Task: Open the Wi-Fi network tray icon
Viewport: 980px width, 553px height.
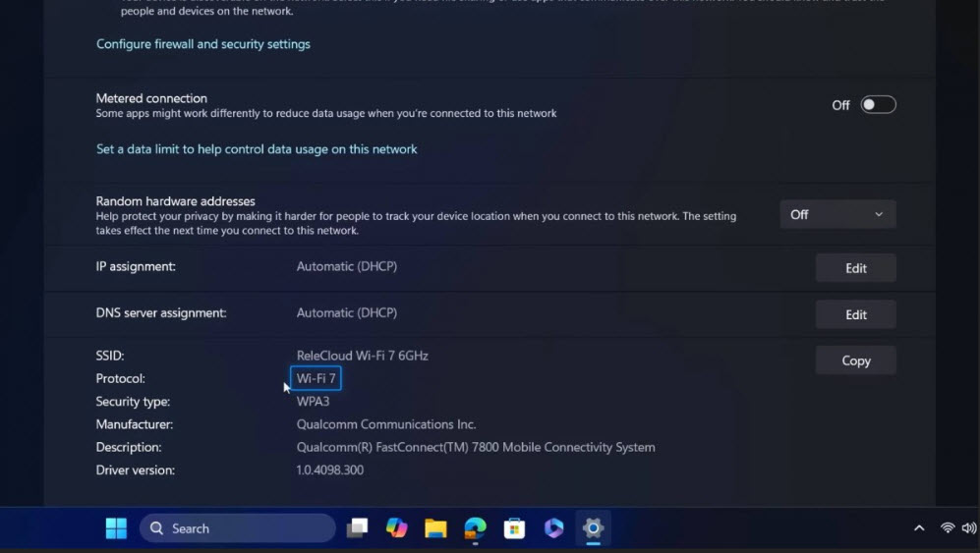Action: (948, 528)
